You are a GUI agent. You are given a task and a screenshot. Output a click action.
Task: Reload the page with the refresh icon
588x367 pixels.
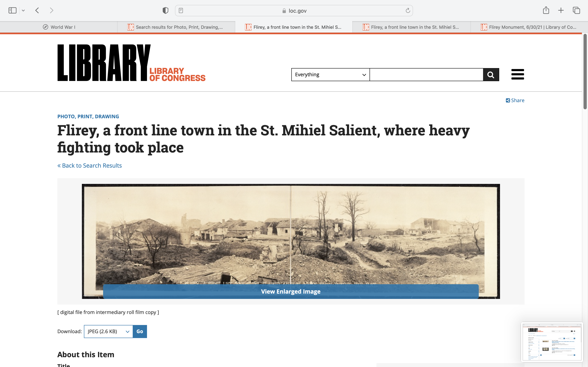(x=408, y=10)
